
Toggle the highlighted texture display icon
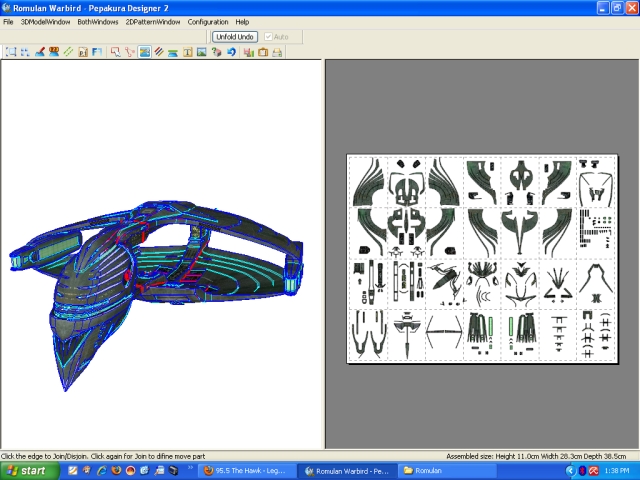pos(144,52)
